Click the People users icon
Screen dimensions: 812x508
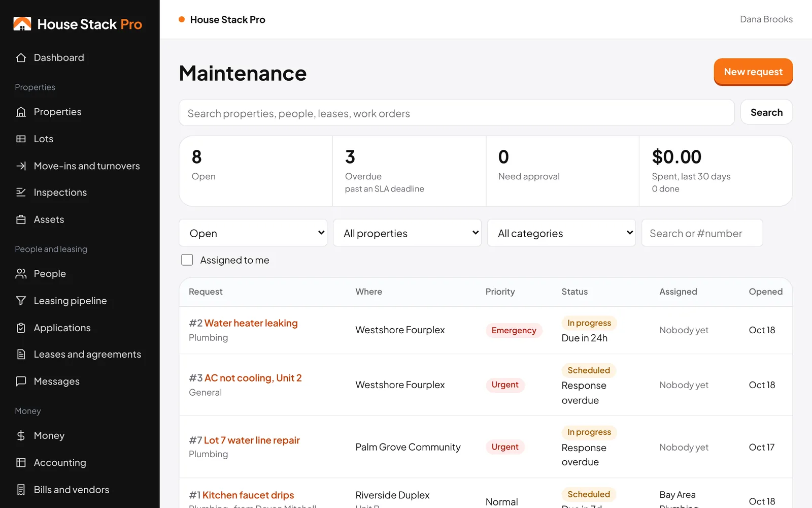(x=21, y=273)
